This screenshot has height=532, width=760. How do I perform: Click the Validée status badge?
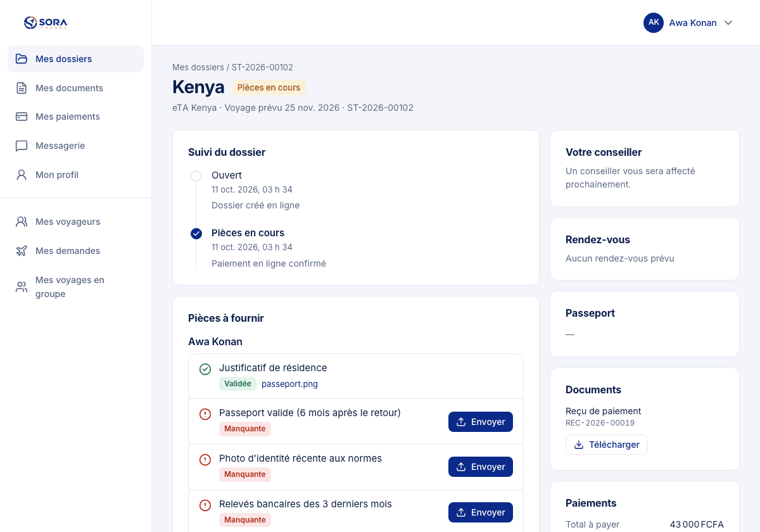[237, 384]
